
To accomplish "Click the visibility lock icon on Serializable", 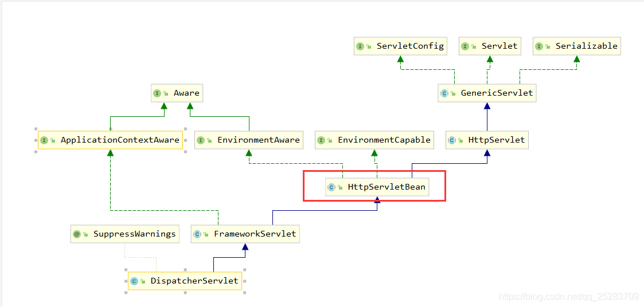I will pos(548,47).
